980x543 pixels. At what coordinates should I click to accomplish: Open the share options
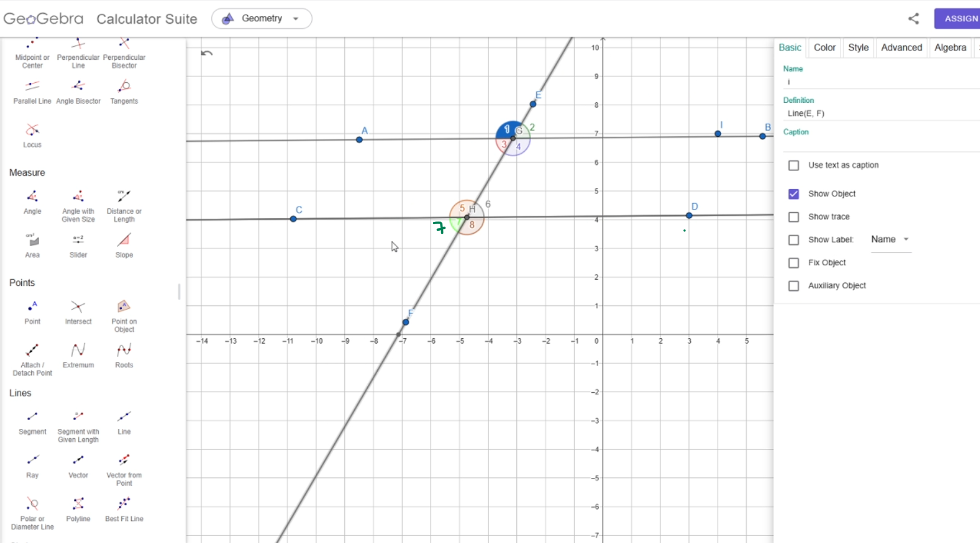tap(913, 18)
